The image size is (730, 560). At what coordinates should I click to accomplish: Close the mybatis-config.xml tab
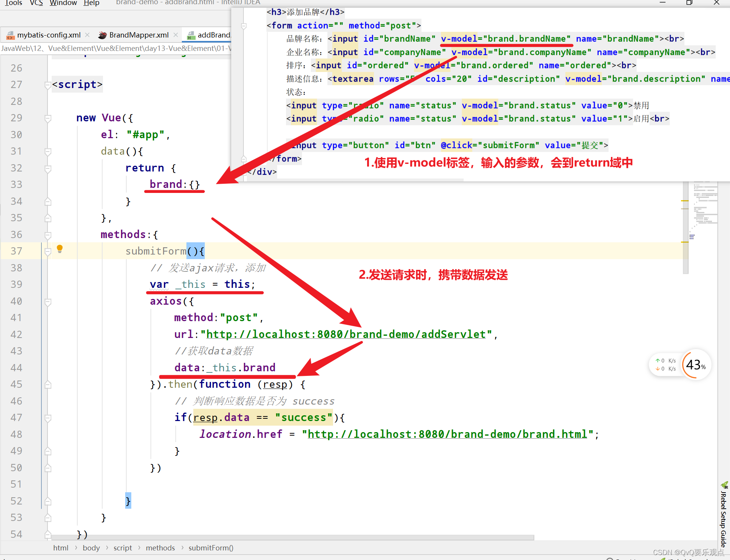tap(87, 35)
